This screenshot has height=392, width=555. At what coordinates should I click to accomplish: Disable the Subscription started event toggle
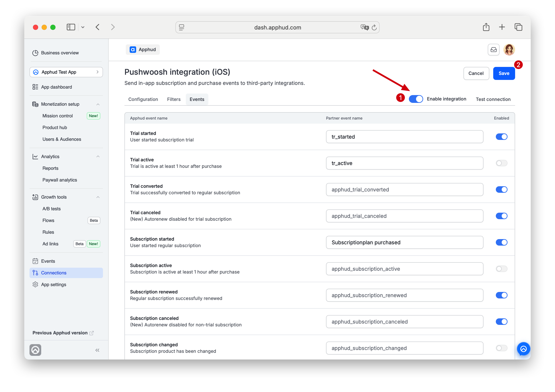[x=501, y=242]
